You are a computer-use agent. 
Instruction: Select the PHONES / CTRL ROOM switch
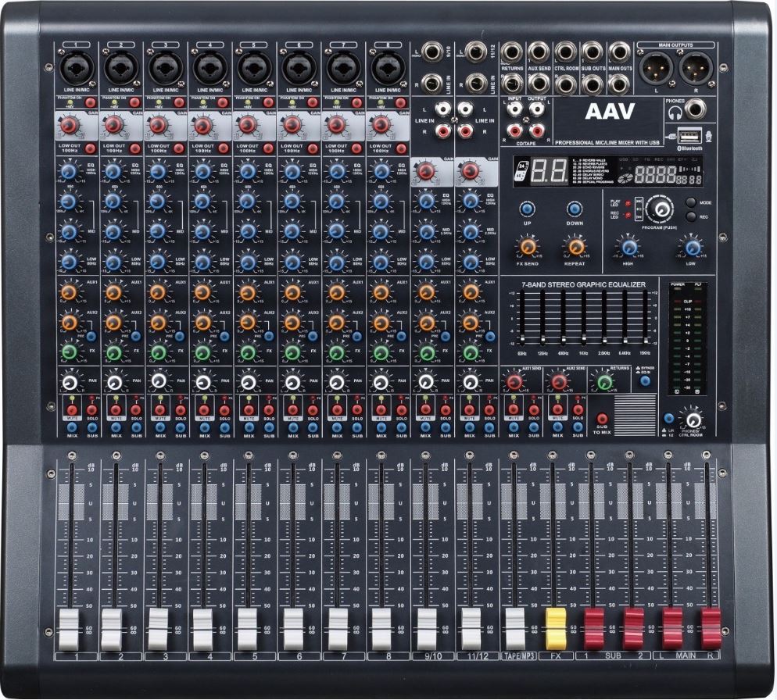coord(668,419)
